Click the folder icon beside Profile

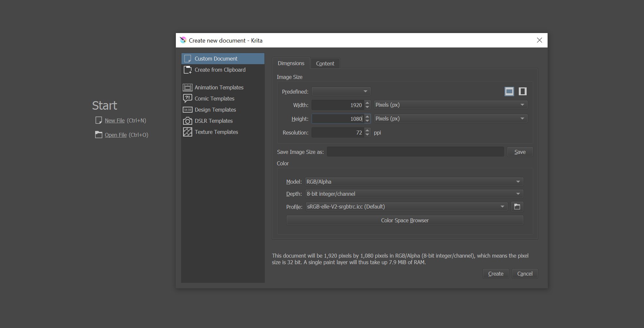point(517,207)
